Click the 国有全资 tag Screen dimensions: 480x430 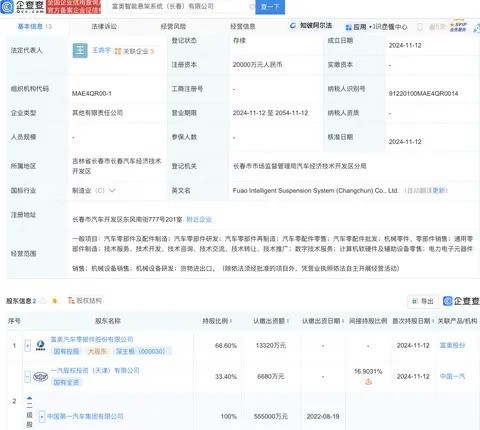pos(66,382)
